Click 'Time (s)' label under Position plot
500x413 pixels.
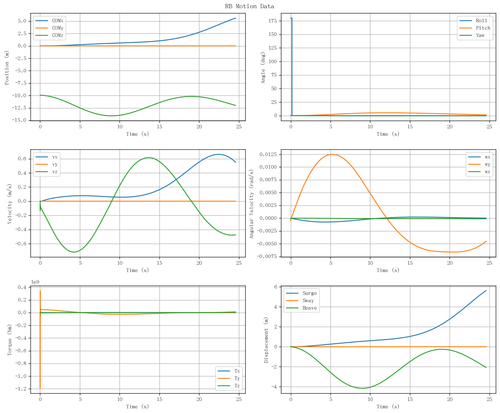(x=138, y=134)
